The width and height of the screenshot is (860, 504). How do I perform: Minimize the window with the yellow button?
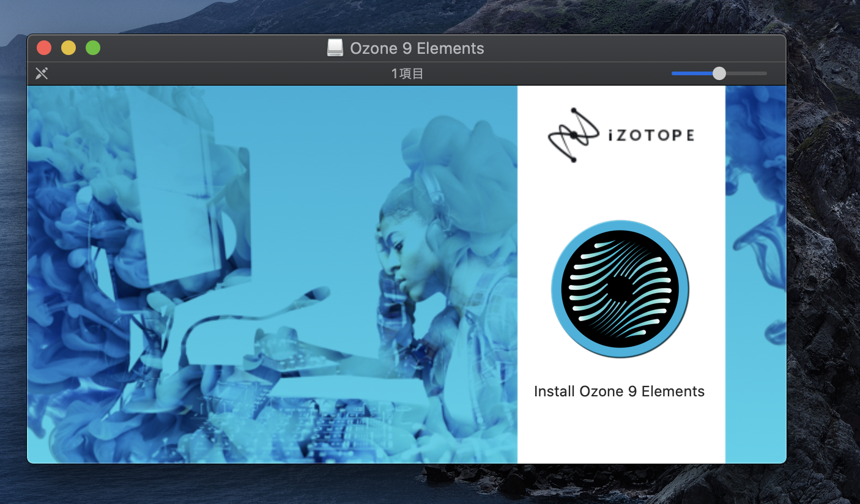pyautogui.click(x=69, y=48)
